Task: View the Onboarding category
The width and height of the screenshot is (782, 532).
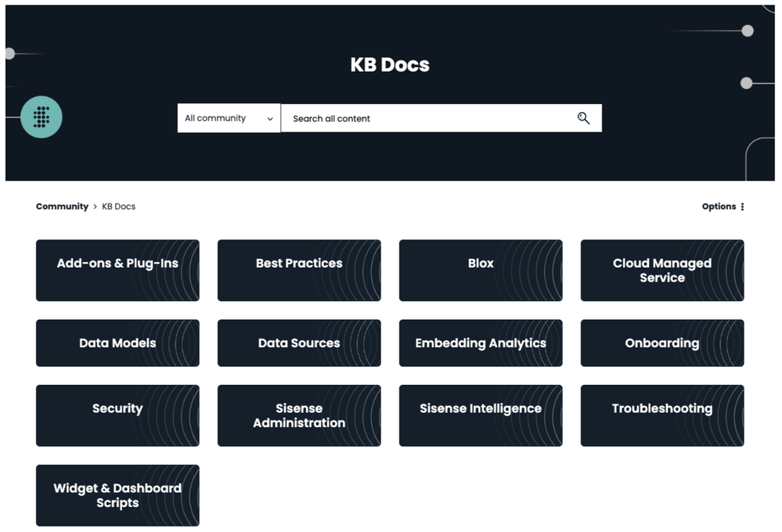Action: tap(662, 343)
